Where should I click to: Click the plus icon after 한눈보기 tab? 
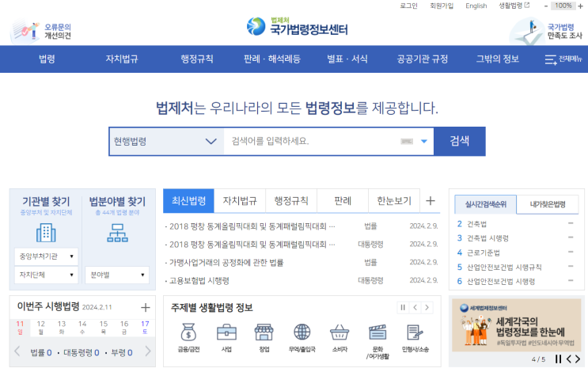click(x=431, y=200)
